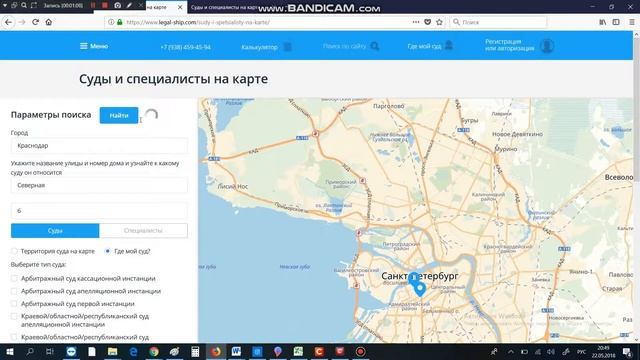
Task: Open File Explorer from taskbar
Action: [x=113, y=351]
